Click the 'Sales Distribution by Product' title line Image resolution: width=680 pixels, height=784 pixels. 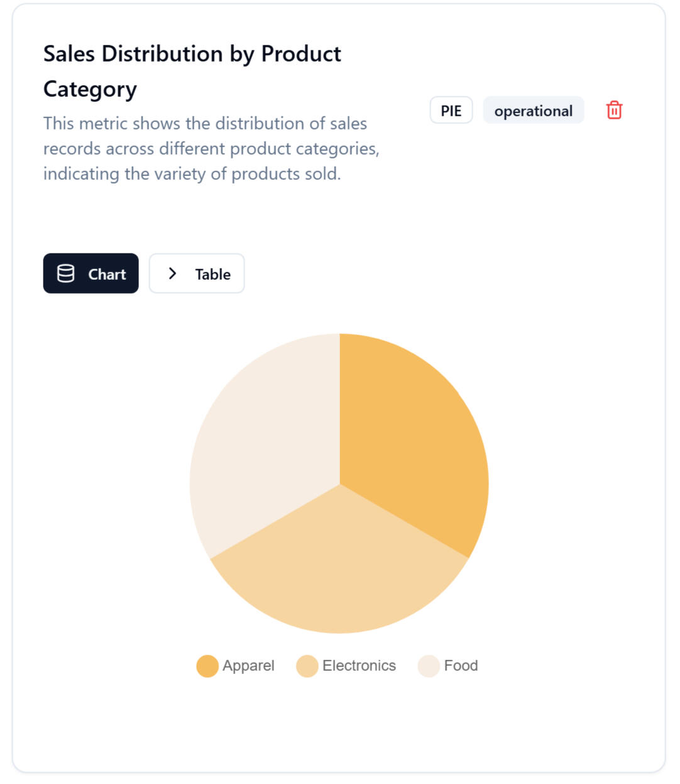point(192,54)
